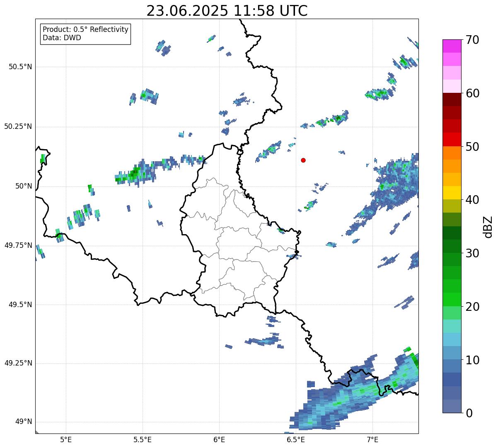This screenshot has height=448, width=498.
Task: Click the 0 tick on the colorbar
Action: tap(469, 413)
